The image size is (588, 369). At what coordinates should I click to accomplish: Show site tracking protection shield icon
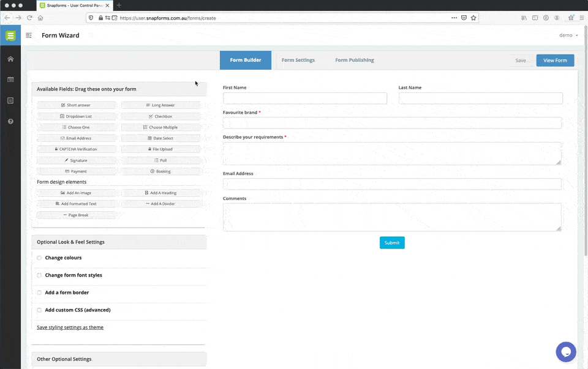tap(91, 18)
